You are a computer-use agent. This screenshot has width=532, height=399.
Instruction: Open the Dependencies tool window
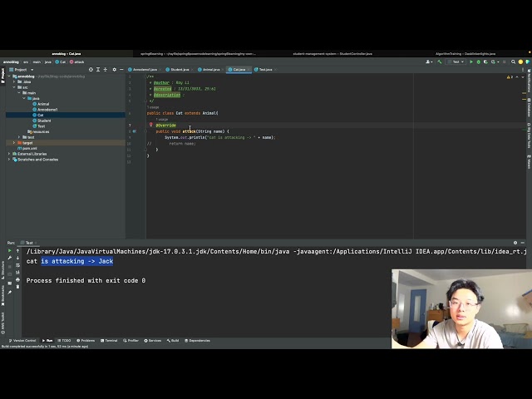pyautogui.click(x=197, y=340)
